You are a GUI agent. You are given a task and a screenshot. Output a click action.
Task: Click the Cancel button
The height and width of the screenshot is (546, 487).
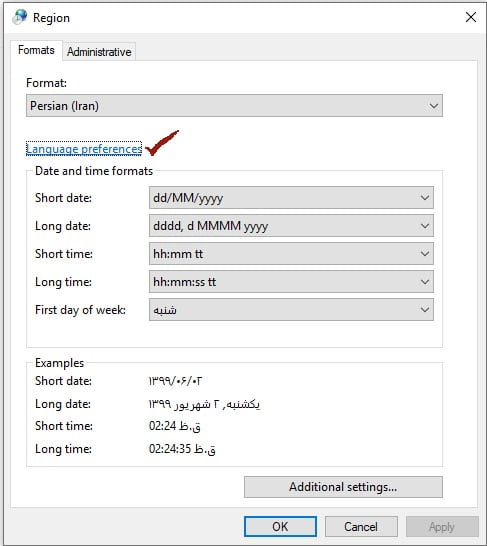[361, 526]
